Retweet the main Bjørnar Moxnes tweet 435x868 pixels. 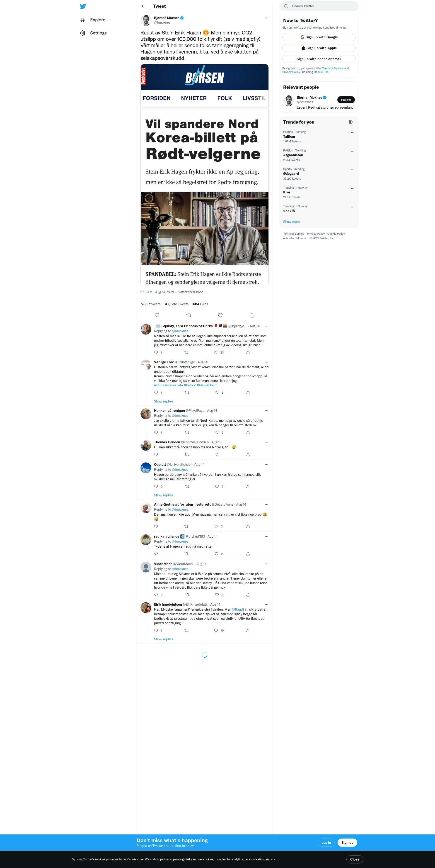pyautogui.click(x=188, y=315)
